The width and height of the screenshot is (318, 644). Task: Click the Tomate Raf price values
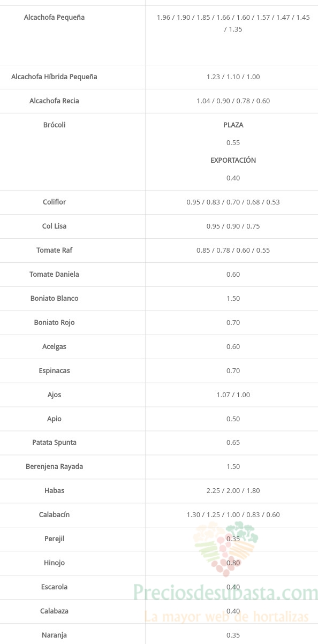pyautogui.click(x=233, y=250)
